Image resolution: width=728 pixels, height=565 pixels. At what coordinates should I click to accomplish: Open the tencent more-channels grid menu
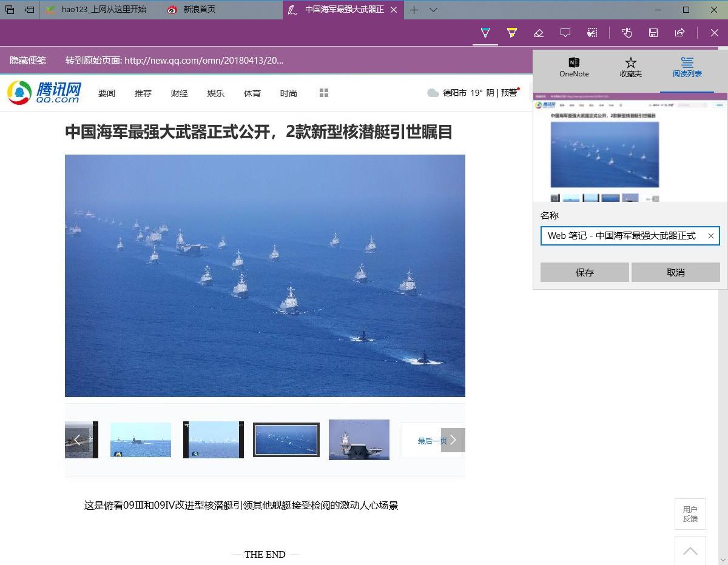[324, 92]
